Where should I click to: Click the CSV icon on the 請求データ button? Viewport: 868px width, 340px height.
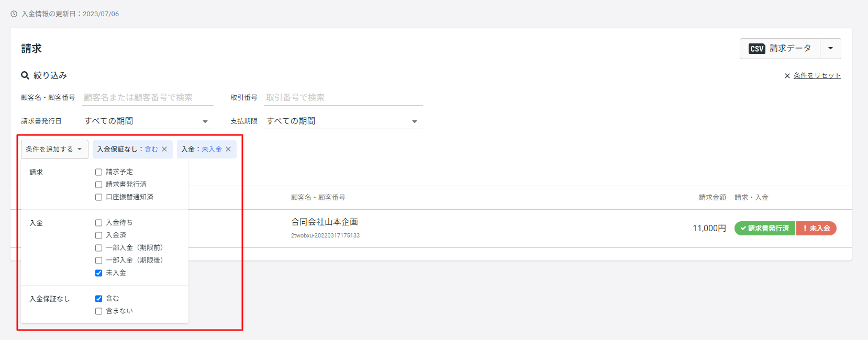[x=757, y=49]
